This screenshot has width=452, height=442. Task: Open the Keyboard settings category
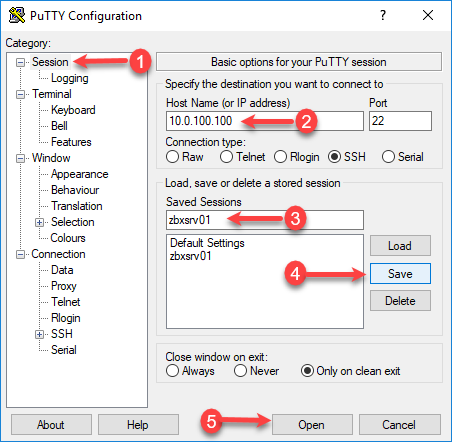(73, 110)
